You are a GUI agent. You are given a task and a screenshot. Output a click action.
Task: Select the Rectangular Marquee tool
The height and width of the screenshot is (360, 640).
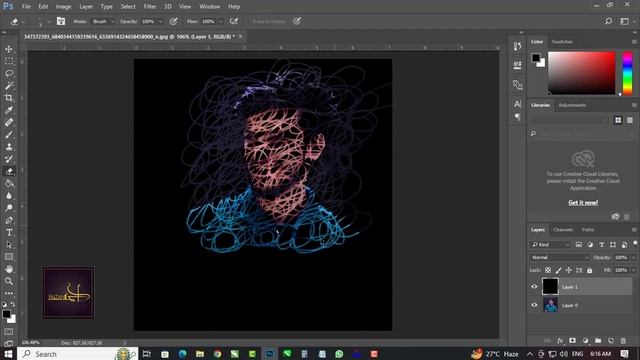[9, 61]
